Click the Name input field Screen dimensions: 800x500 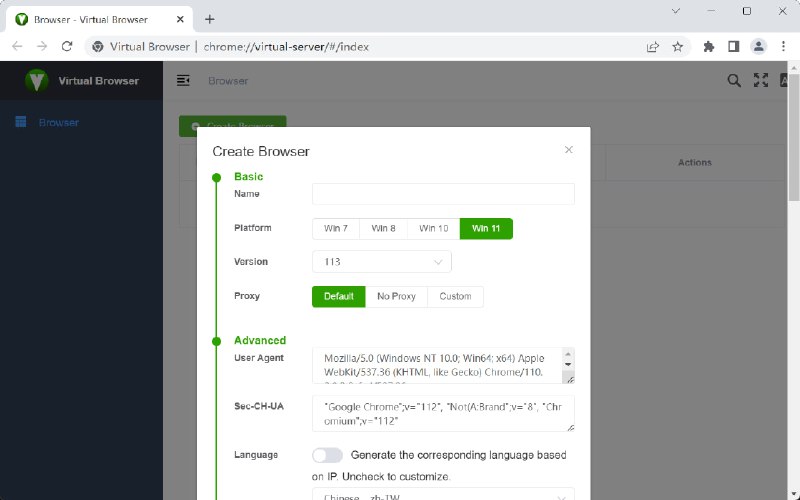[x=443, y=194]
